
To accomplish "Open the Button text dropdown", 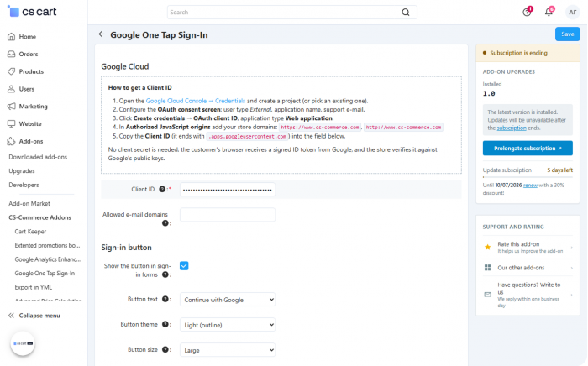I will point(228,300).
